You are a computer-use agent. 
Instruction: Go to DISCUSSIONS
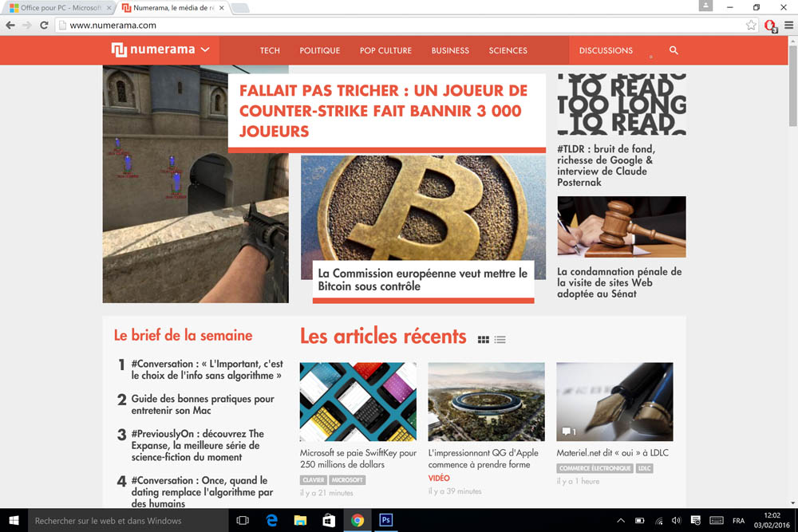606,50
